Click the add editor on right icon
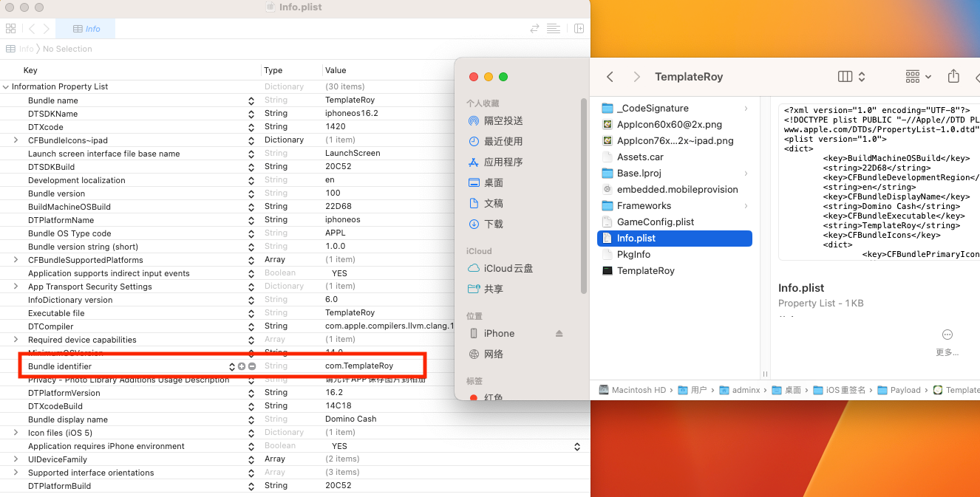This screenshot has height=497, width=980. [579, 29]
